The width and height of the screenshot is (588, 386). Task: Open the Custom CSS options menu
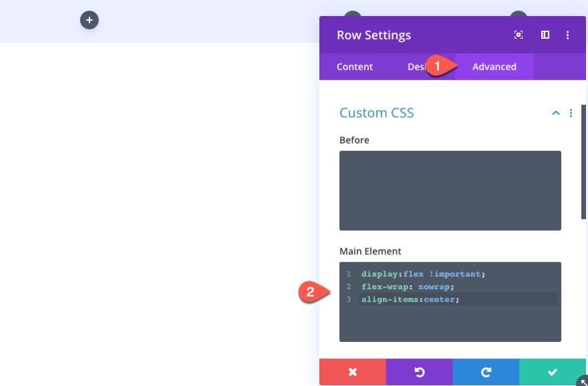[571, 114]
